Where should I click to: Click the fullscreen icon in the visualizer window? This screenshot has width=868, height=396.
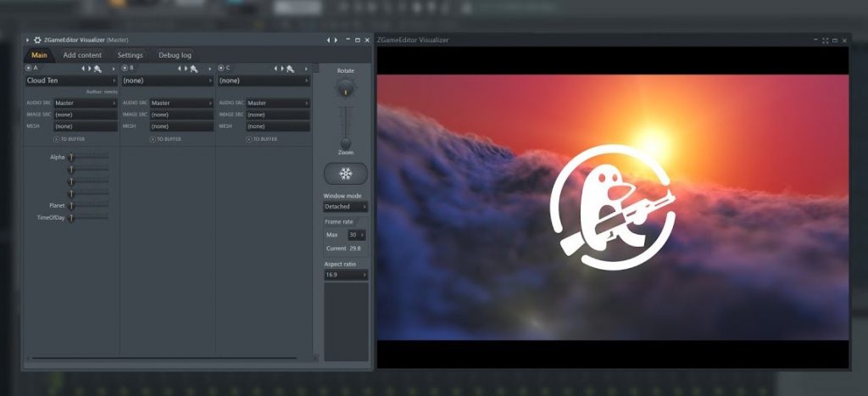[826, 40]
